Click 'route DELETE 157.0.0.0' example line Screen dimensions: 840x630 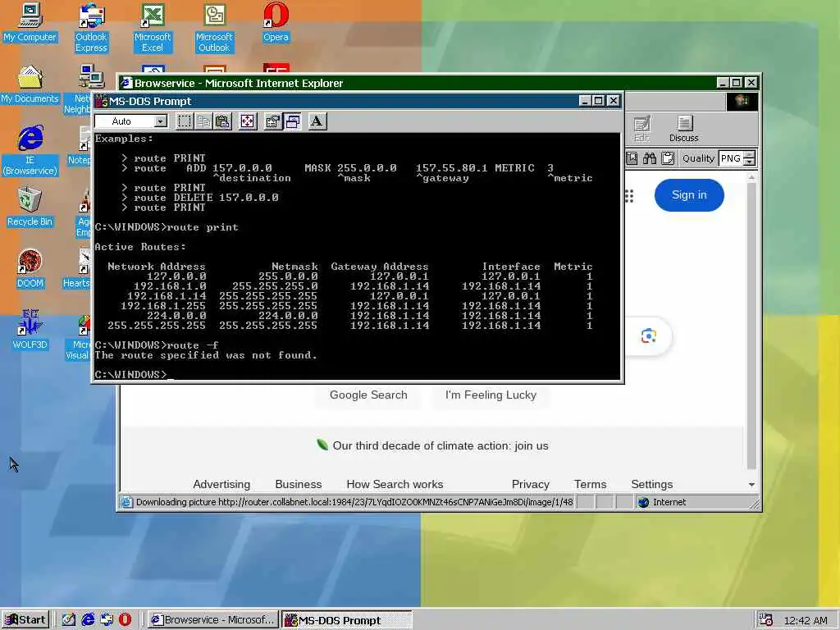tap(206, 198)
